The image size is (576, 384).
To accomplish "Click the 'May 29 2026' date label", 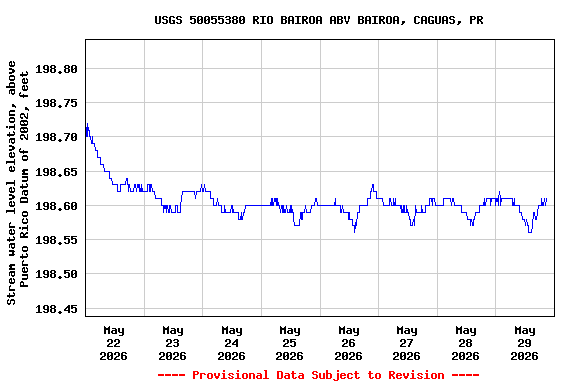I will pyautogui.click(x=524, y=343).
